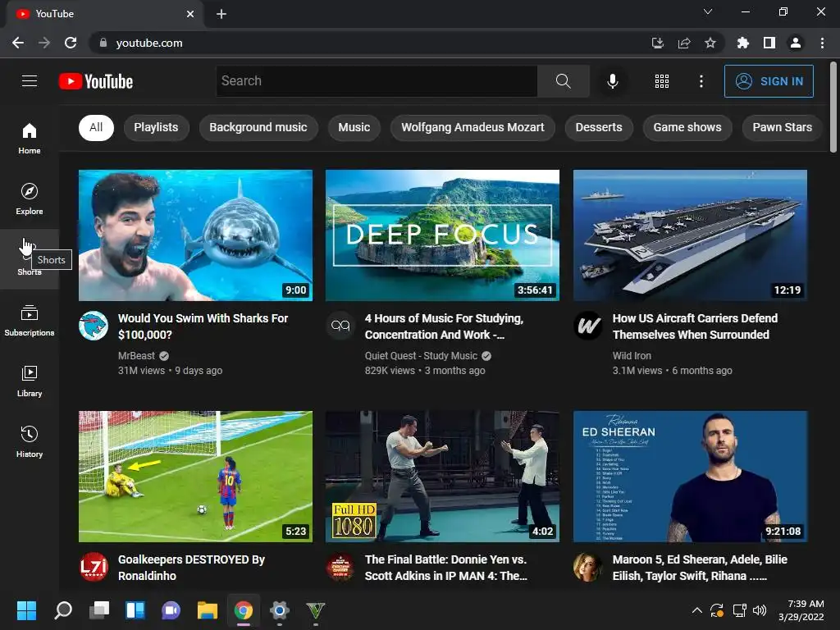Click the Quiet Quest channel avatar

pos(340,325)
